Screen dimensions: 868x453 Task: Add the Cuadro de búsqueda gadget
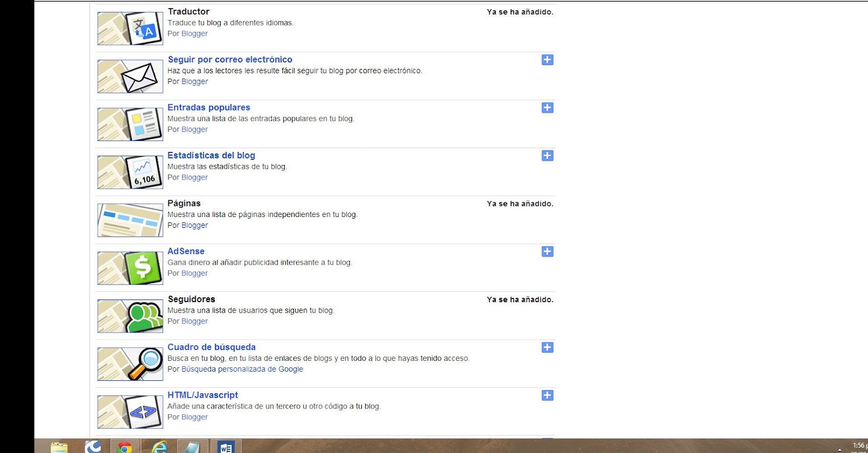[547, 347]
